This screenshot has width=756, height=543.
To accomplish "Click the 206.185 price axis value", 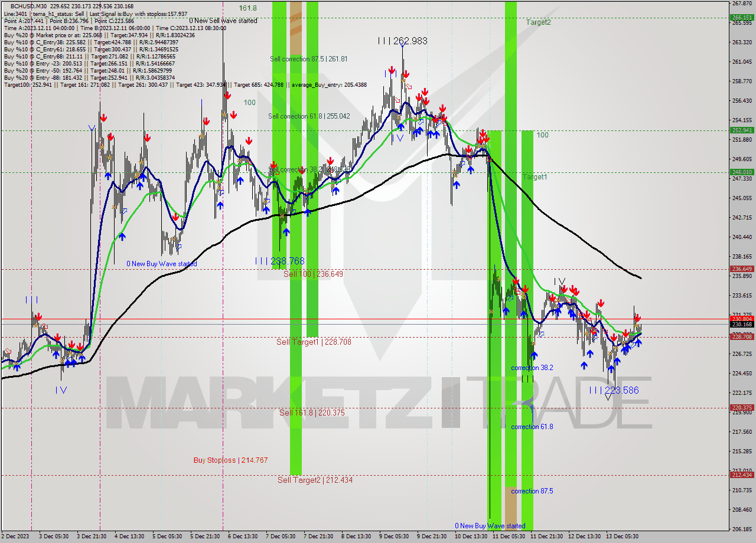I will pos(742,529).
